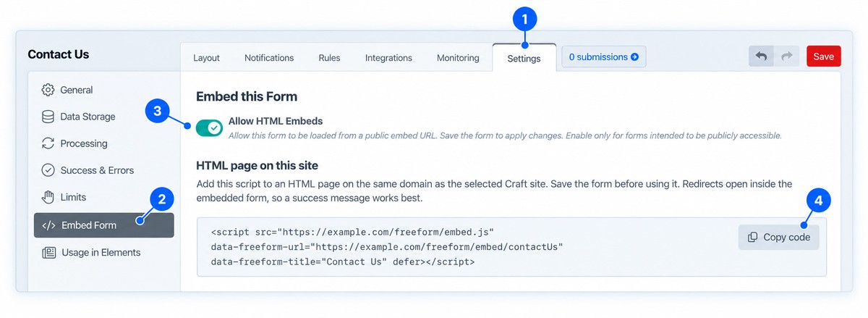This screenshot has height=318, width=868.
Task: Save the form with the Save button
Action: [823, 57]
